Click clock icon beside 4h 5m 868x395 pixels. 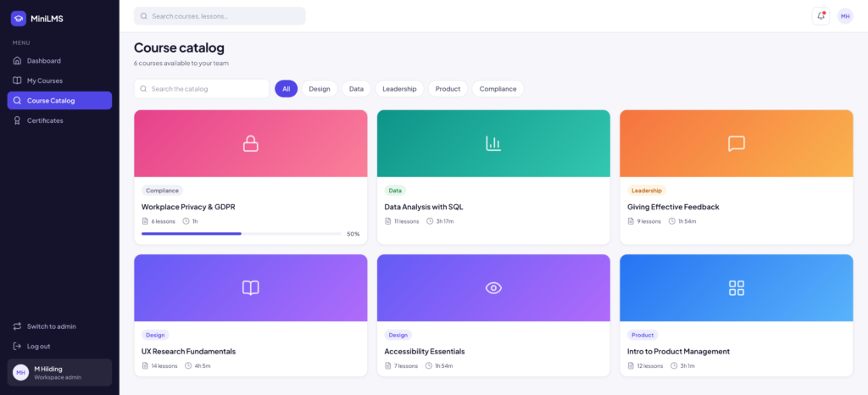point(188,365)
